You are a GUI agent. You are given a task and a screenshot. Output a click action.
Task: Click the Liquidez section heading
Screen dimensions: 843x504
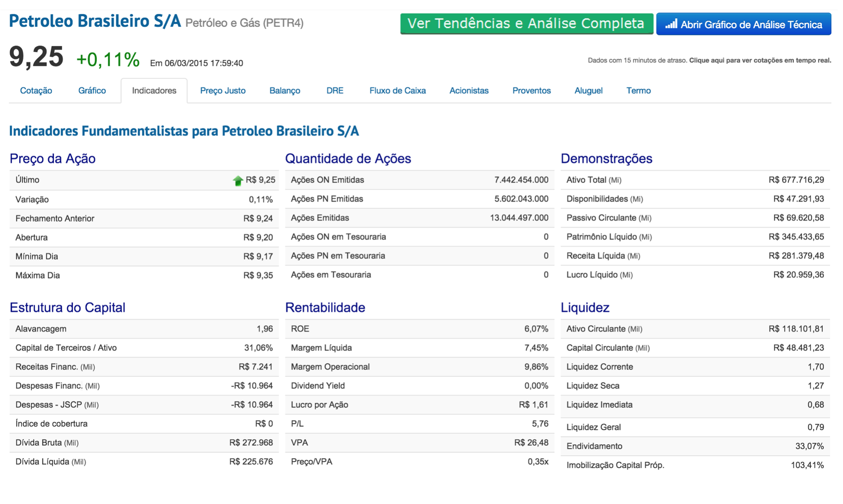point(585,308)
